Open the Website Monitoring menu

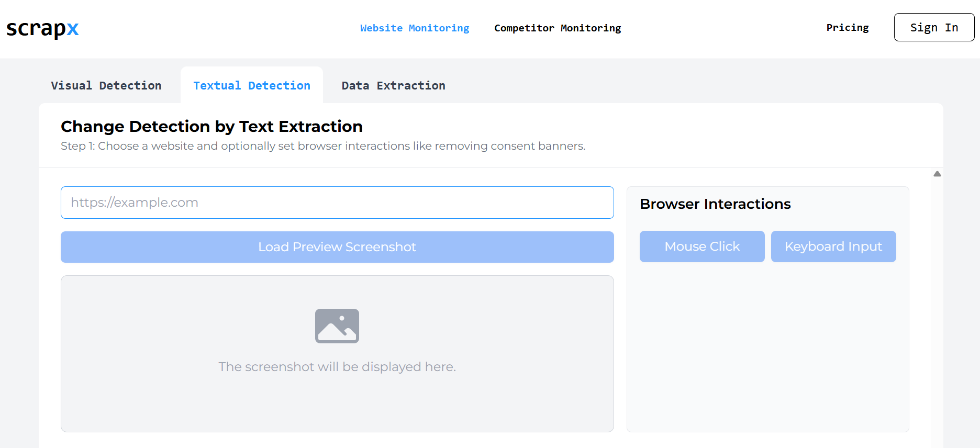[x=414, y=28]
